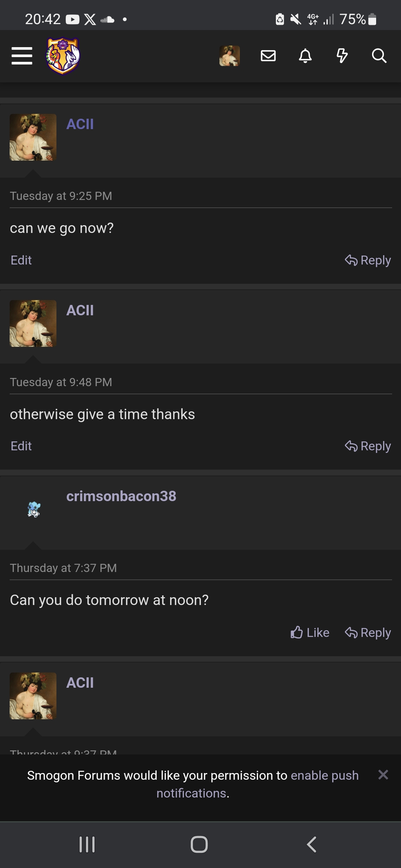
Task: Open the conversations envelope inbox
Action: tap(268, 56)
